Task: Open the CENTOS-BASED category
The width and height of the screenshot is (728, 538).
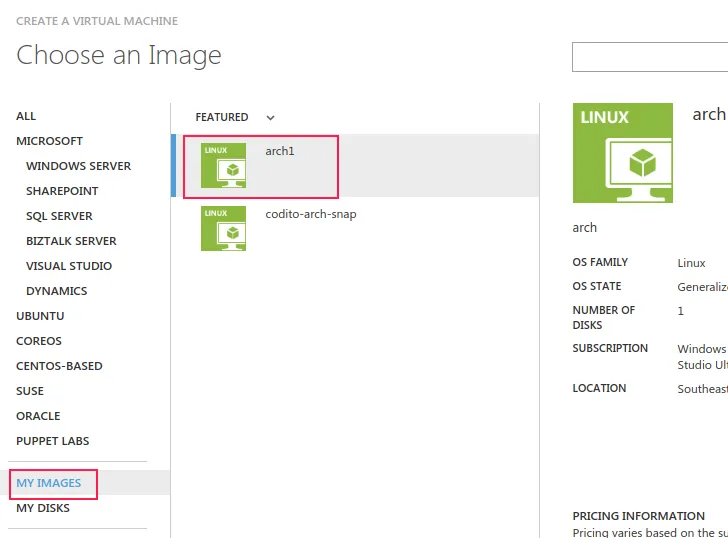Action: tap(59, 366)
